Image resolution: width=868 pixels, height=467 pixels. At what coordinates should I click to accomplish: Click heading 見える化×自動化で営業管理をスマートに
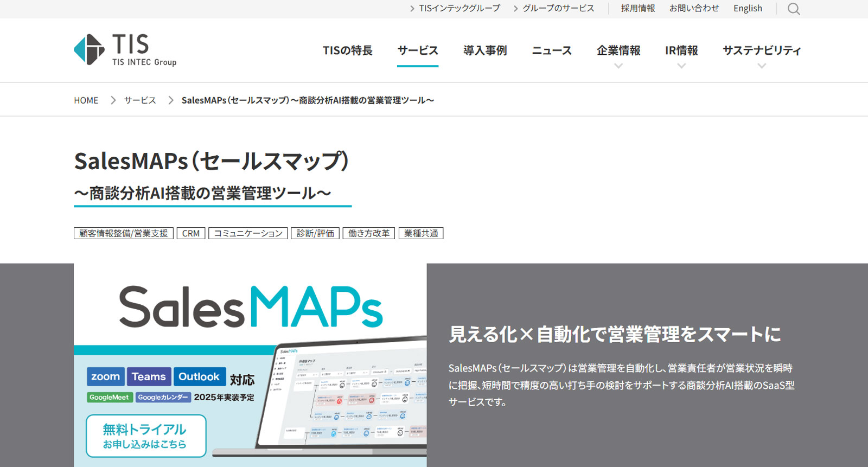point(615,334)
